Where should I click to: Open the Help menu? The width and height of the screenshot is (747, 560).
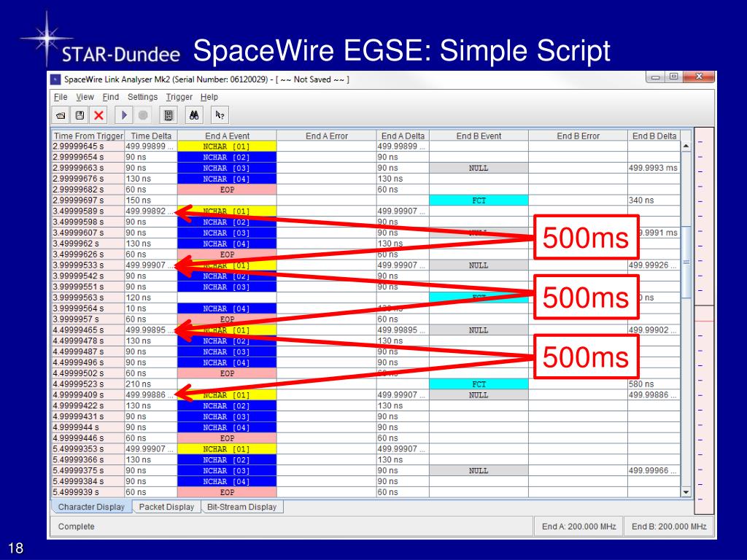[x=209, y=97]
